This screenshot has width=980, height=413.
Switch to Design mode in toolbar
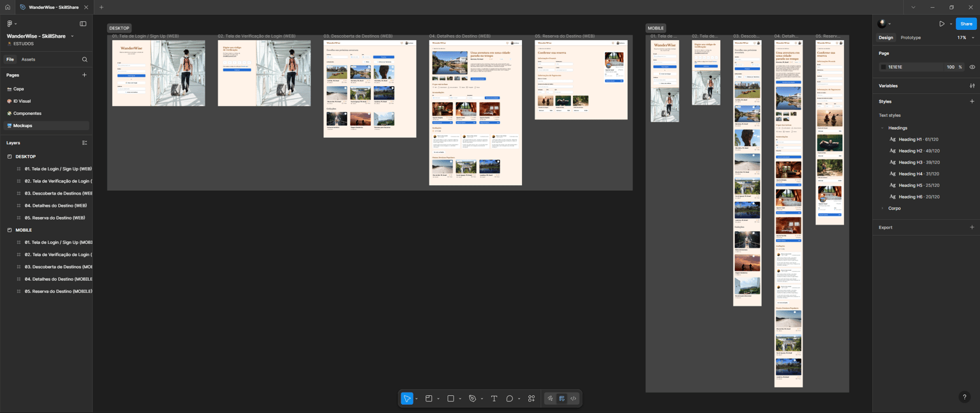561,398
